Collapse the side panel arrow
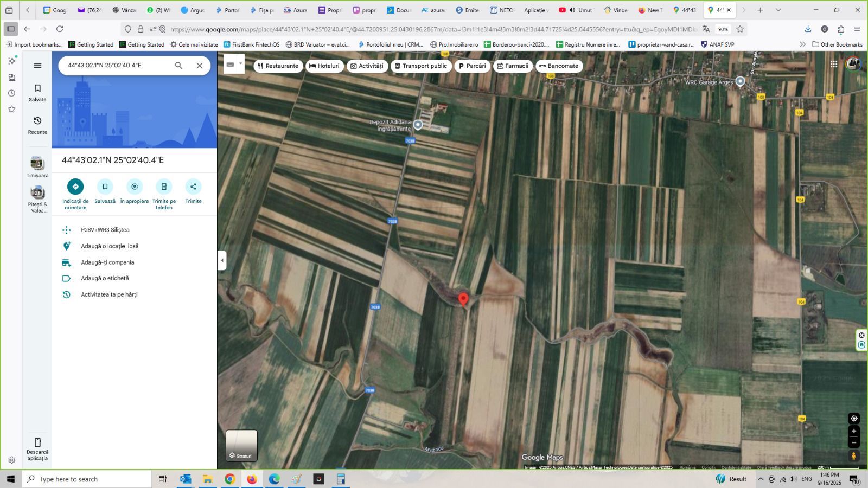Screen dimensions: 868x488 [222, 260]
